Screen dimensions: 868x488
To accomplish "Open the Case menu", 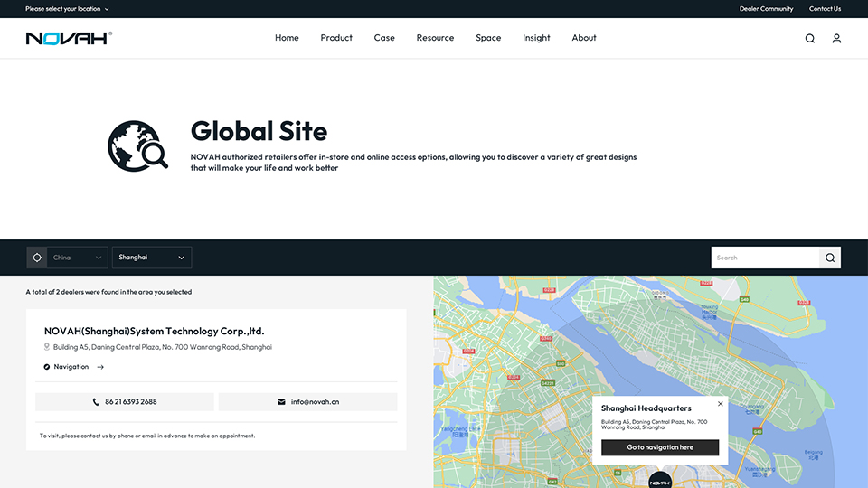I will (x=384, y=38).
